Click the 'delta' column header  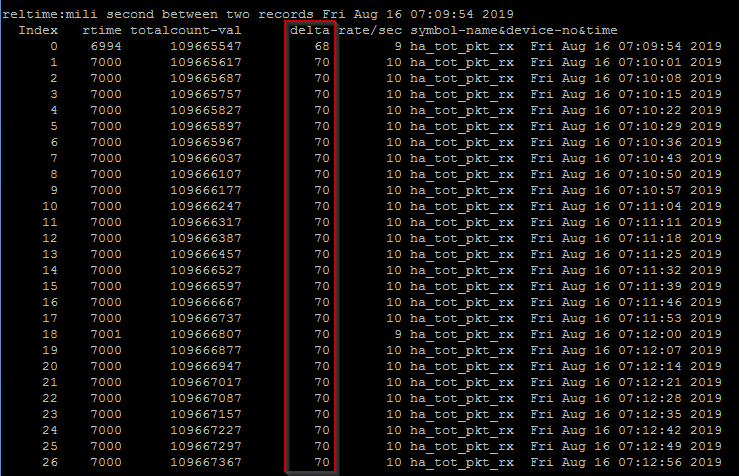310,32
